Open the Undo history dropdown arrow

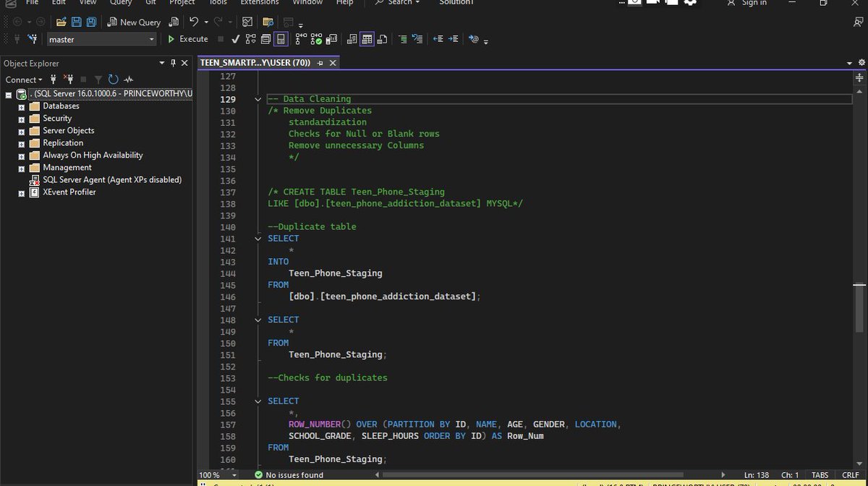pyautogui.click(x=206, y=22)
